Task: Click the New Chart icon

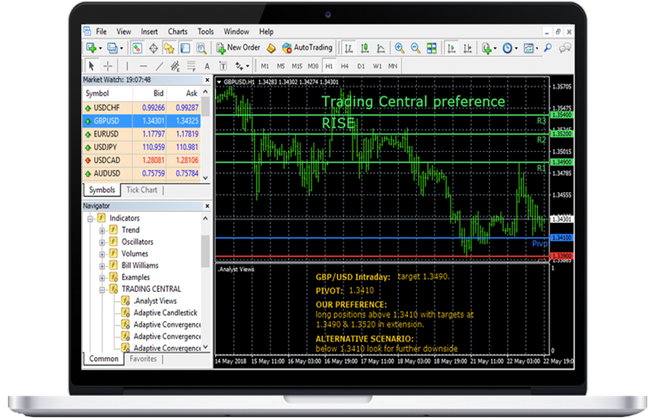Action: [91, 48]
